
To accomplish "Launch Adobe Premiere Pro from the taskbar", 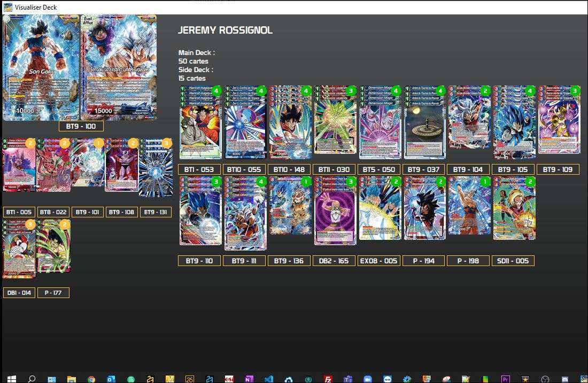I will 505,377.
